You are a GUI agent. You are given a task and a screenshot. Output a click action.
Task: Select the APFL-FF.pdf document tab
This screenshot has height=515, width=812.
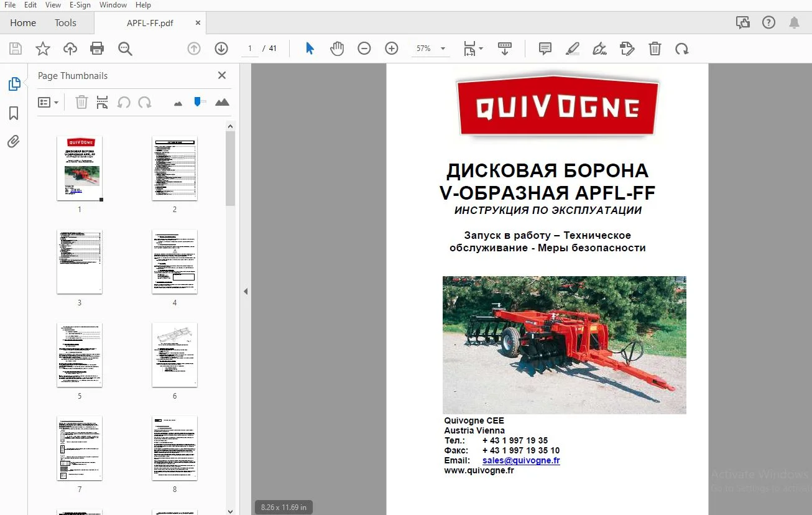click(150, 23)
